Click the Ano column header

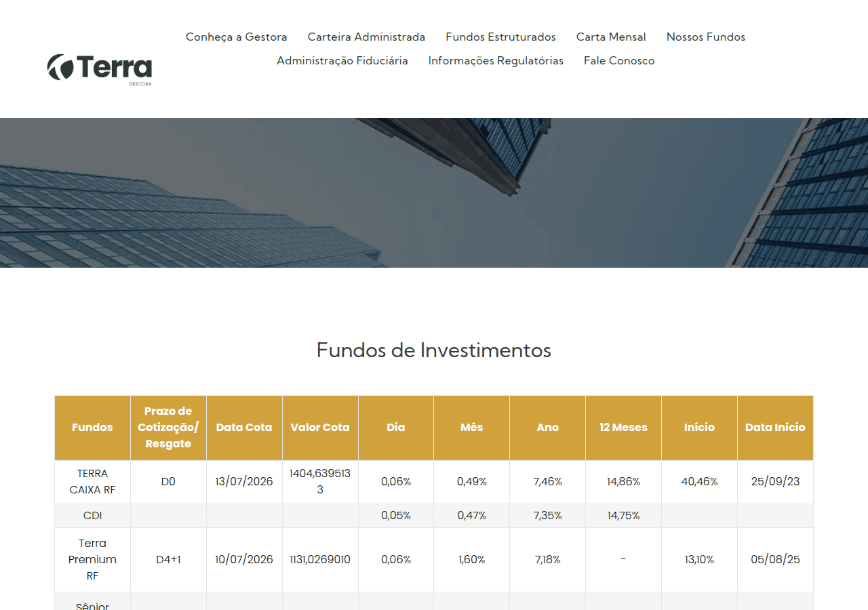(x=548, y=428)
